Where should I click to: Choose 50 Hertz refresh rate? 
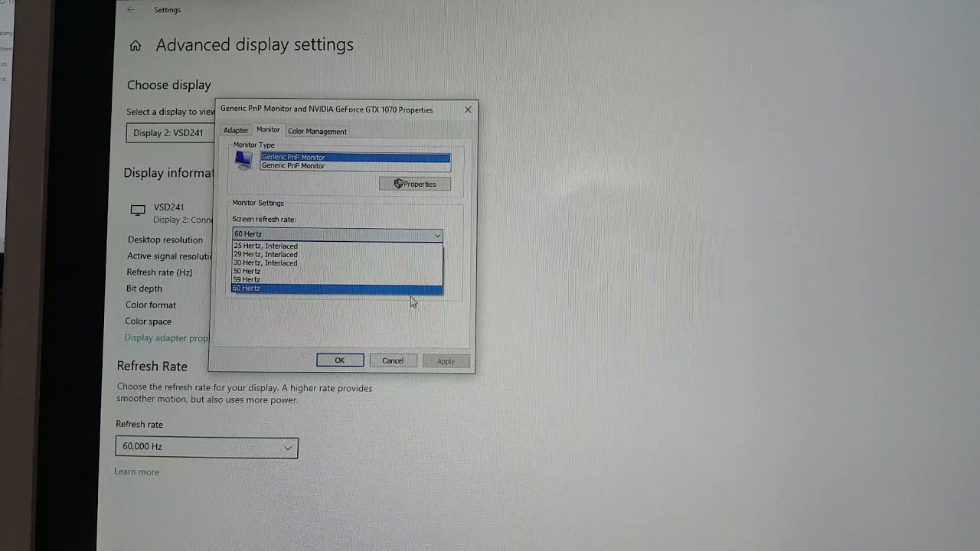pyautogui.click(x=337, y=272)
